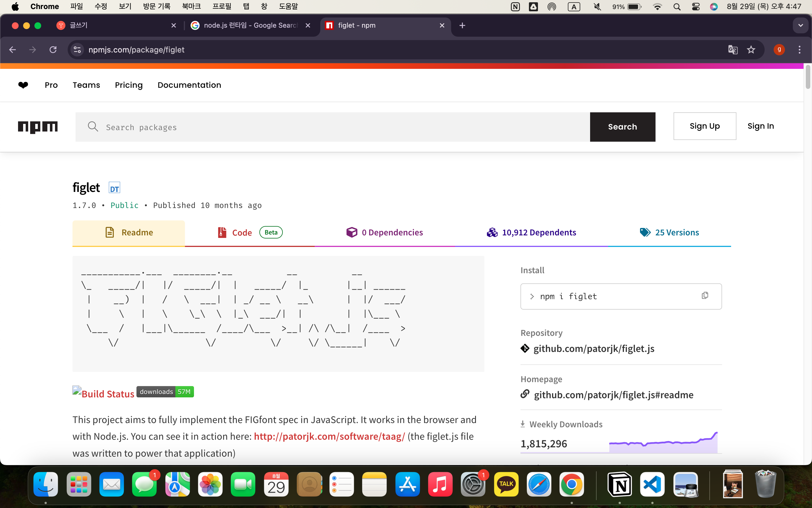Open the 파일 menu

pyautogui.click(x=76, y=7)
